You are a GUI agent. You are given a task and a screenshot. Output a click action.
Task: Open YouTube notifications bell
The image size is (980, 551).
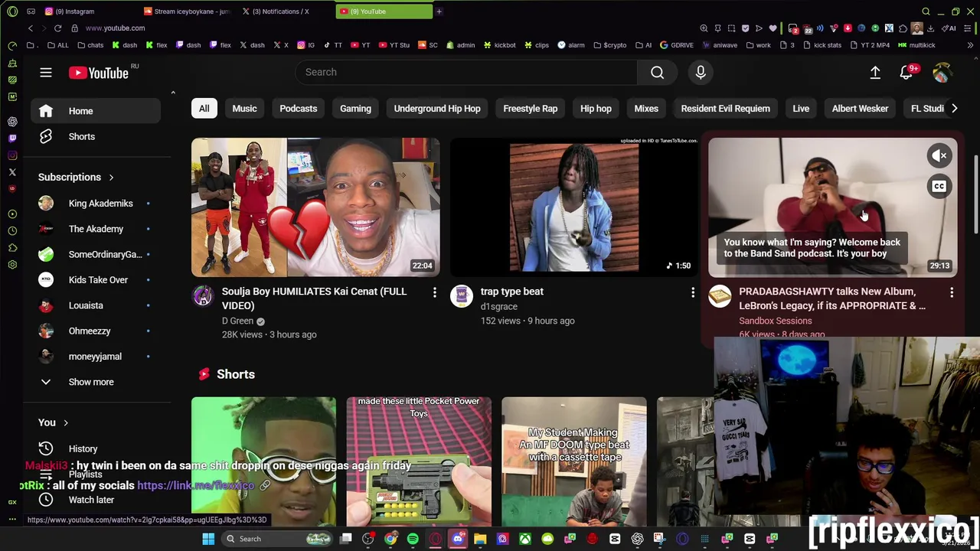(906, 72)
